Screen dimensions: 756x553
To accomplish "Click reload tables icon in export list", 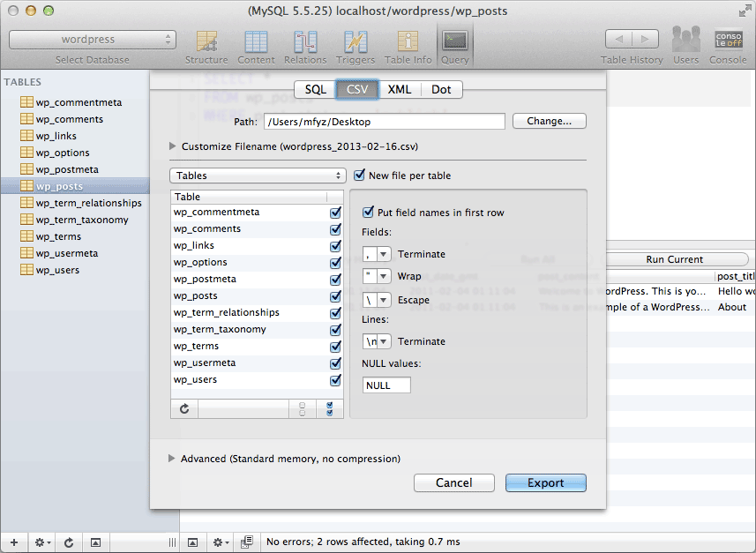I will coord(184,409).
